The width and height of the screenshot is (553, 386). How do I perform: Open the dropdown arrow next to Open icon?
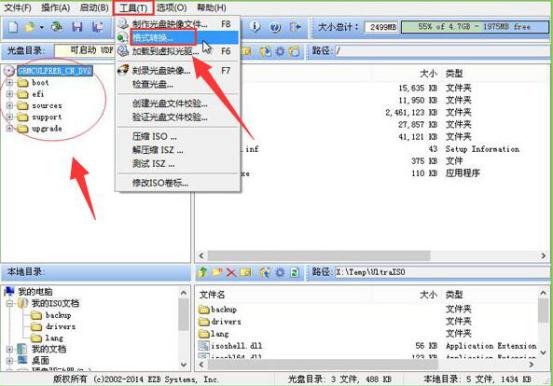pos(42,27)
